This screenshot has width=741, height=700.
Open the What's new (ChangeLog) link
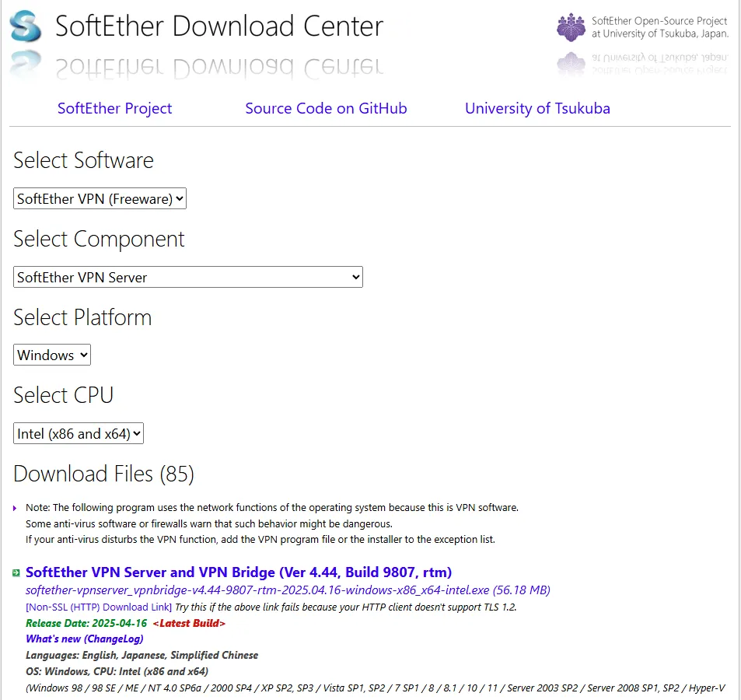click(85, 639)
